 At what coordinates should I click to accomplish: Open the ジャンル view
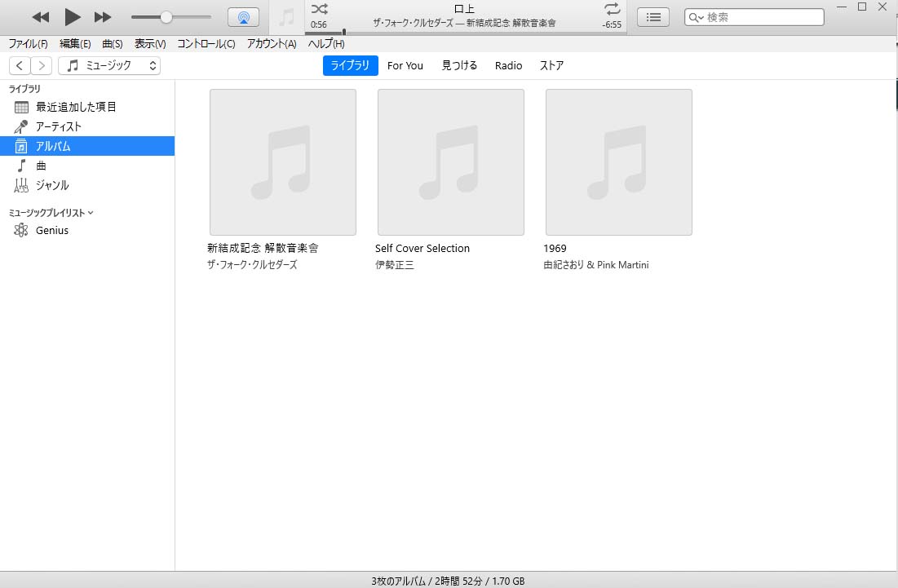click(x=51, y=185)
